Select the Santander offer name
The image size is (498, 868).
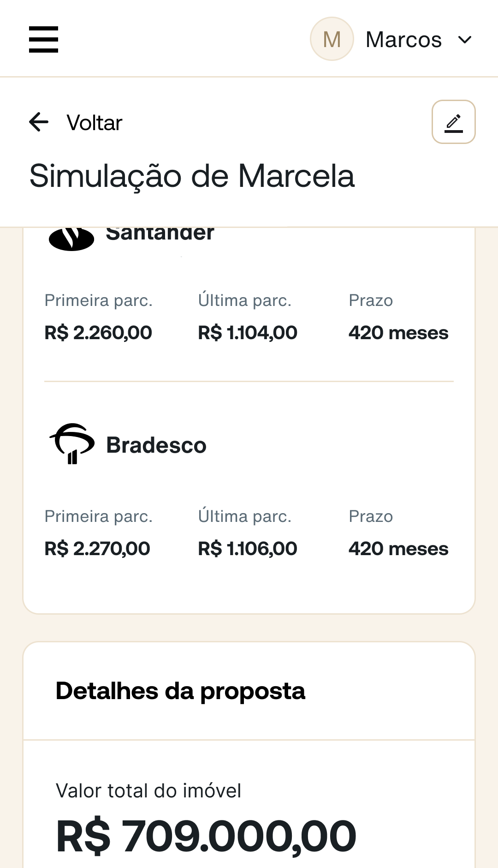tap(160, 233)
